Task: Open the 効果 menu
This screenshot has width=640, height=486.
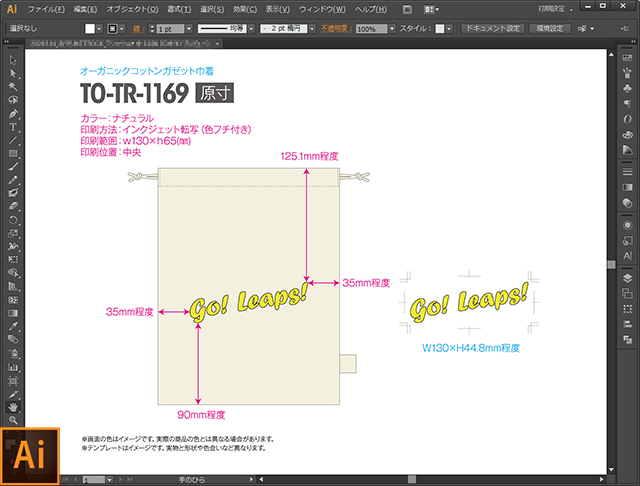Action: click(244, 9)
